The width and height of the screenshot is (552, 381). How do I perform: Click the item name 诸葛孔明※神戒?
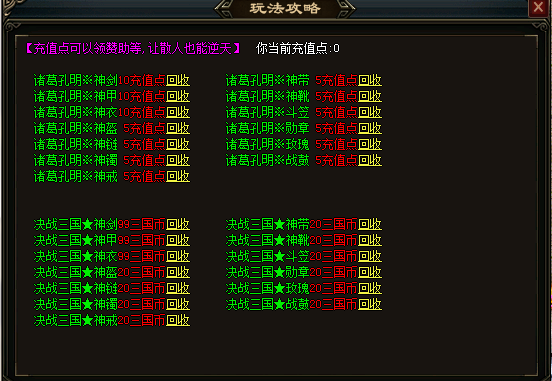tap(75, 176)
